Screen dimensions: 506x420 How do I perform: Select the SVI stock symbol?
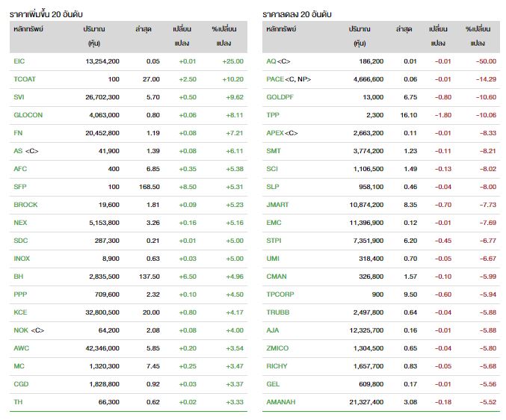[x=19, y=96]
